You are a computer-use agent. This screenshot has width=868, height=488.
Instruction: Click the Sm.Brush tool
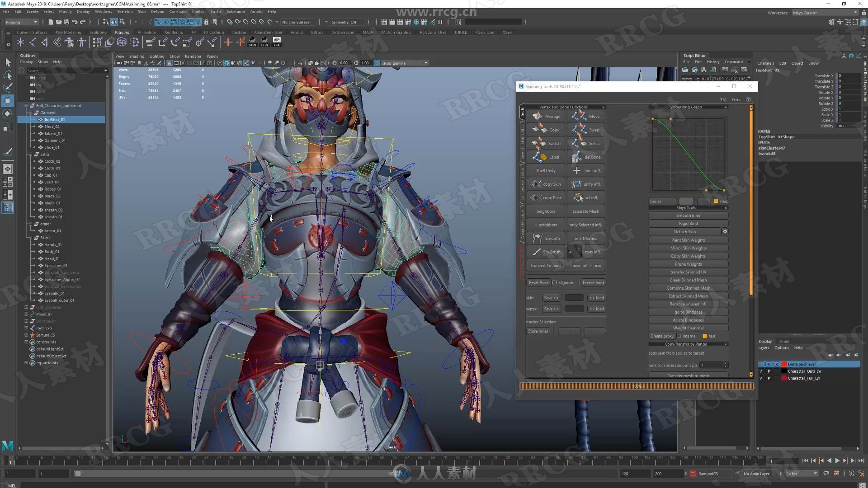click(546, 252)
